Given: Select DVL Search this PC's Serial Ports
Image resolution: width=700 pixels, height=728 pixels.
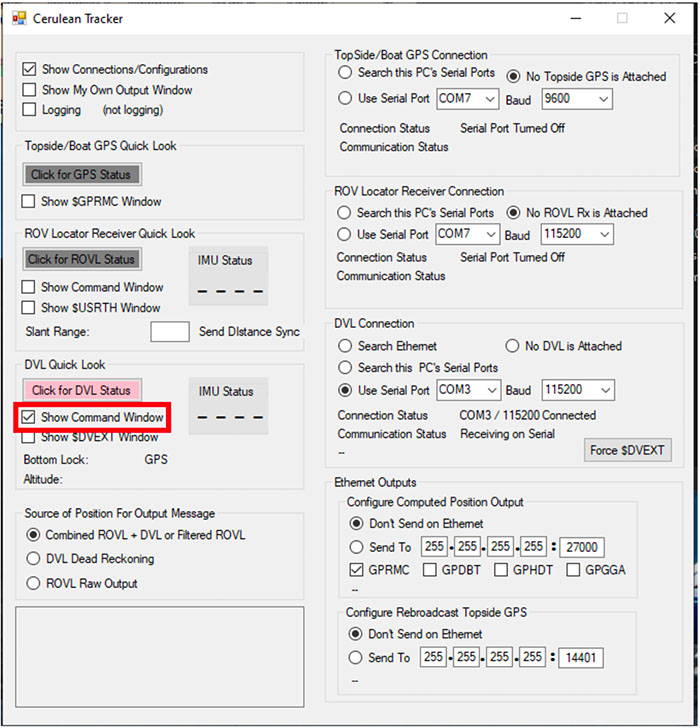Looking at the screenshot, I should [345, 367].
